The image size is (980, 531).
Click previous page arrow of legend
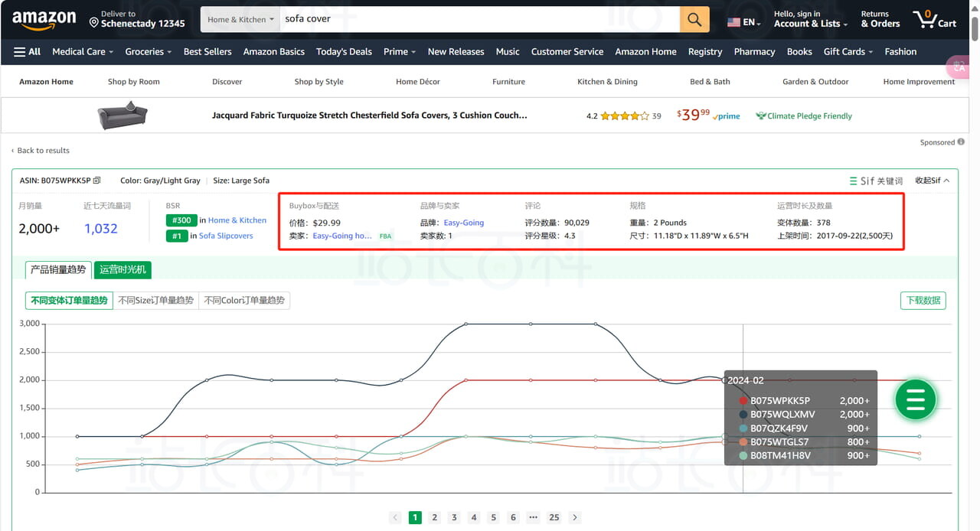tap(395, 517)
